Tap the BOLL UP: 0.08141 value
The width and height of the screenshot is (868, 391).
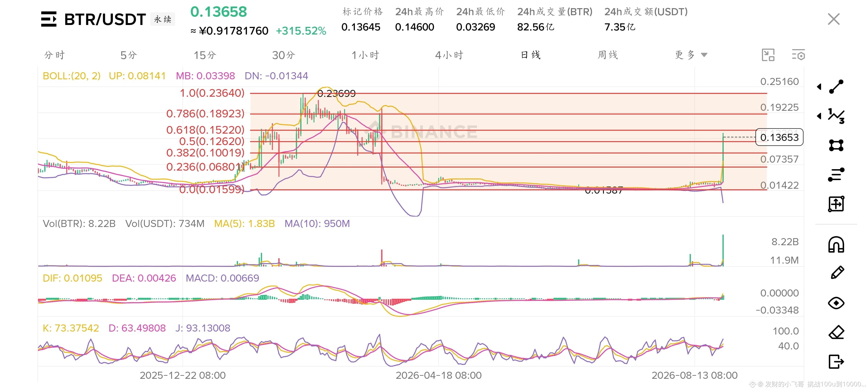click(137, 76)
